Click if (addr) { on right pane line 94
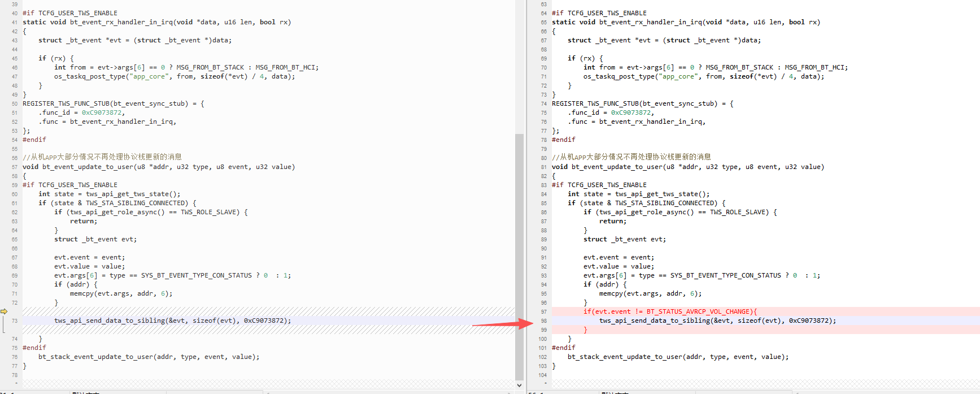 click(x=605, y=284)
